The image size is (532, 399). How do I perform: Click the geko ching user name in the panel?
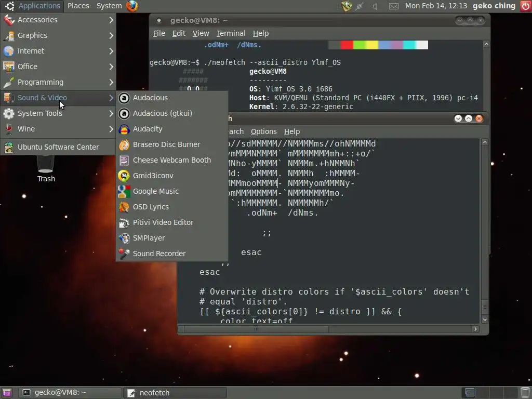click(494, 6)
